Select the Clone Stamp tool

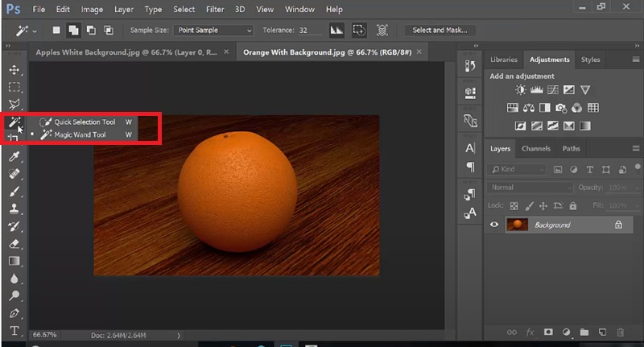point(14,209)
